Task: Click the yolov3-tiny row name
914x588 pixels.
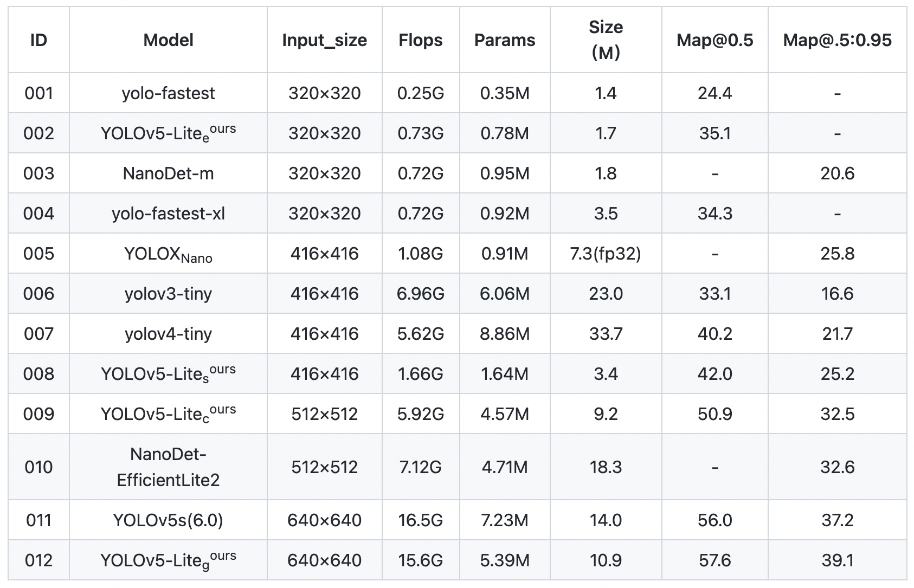Action: (168, 294)
